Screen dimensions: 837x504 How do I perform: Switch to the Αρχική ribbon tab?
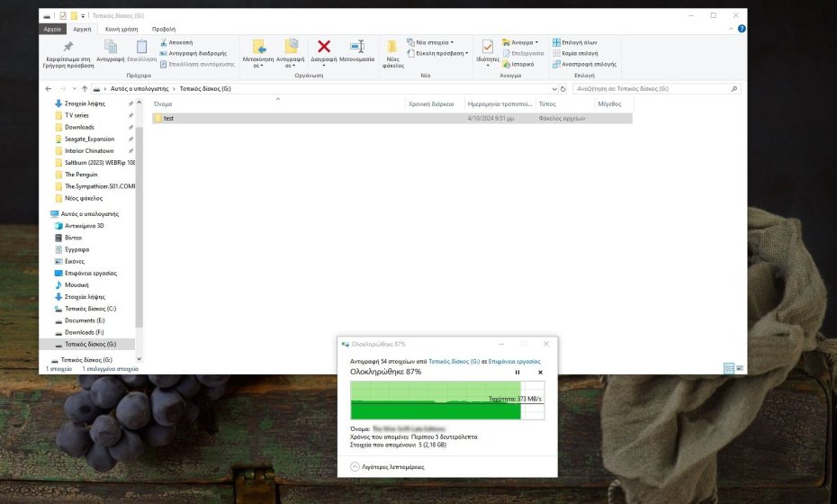tap(82, 30)
